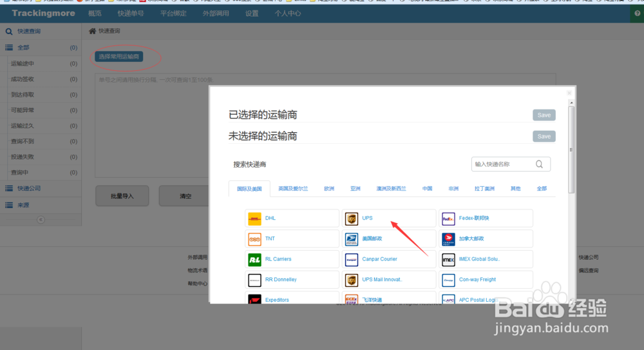Screen dimensions: 644x350
Task: Open 成功签收 status in the sidebar
Action: (x=41, y=79)
